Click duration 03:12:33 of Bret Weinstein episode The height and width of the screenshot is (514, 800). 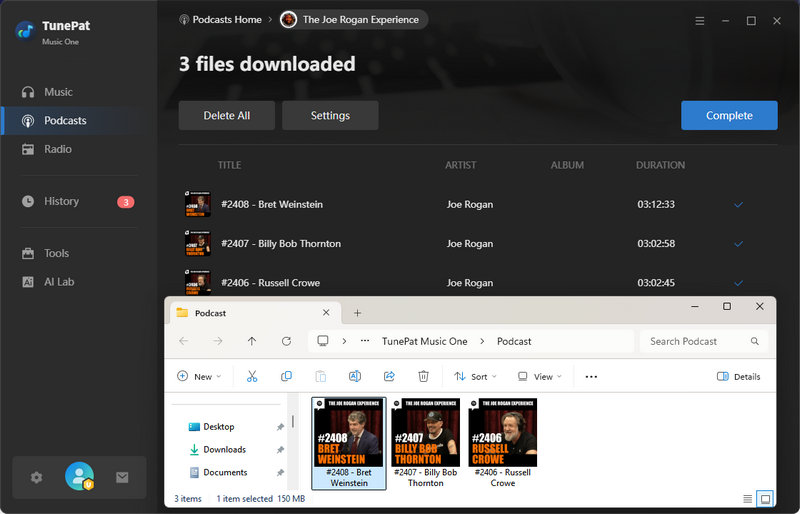pyautogui.click(x=656, y=204)
